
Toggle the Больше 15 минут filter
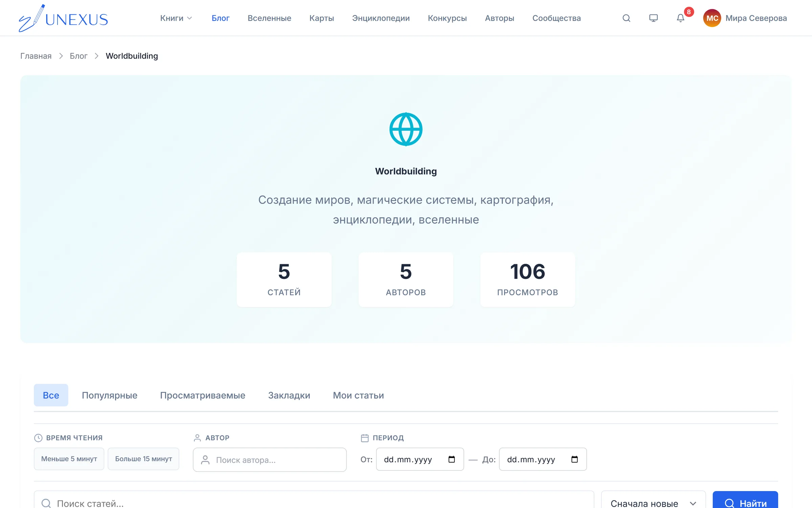143,459
